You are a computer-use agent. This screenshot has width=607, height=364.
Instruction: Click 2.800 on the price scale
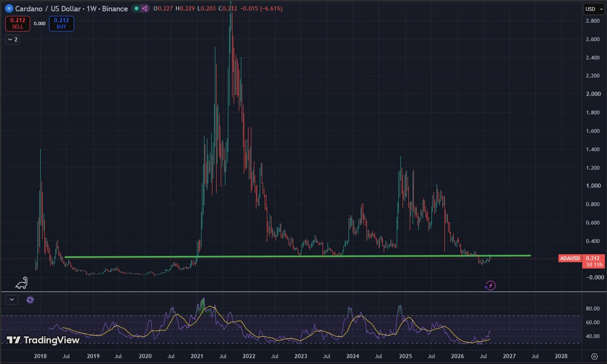[592, 21]
